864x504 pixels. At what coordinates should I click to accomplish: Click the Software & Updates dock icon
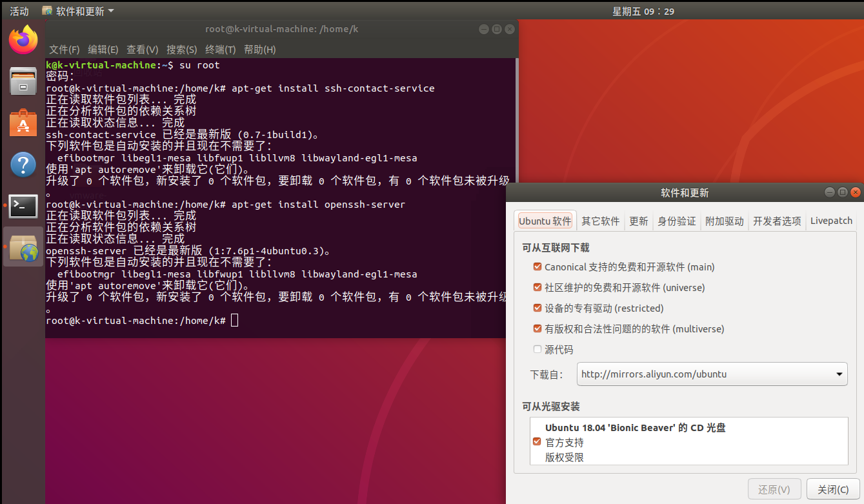(x=23, y=247)
